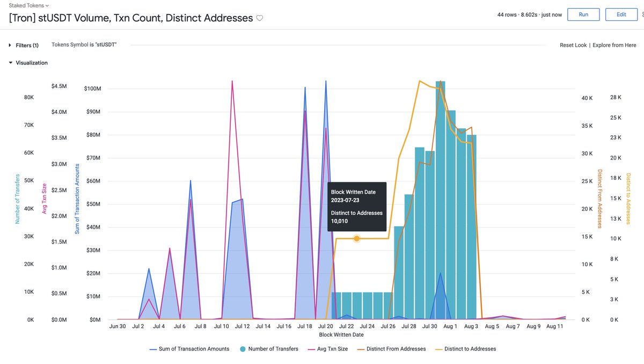The height and width of the screenshot is (364, 644).
Task: Toggle Distinct to Addresses legend series
Action: 465,349
